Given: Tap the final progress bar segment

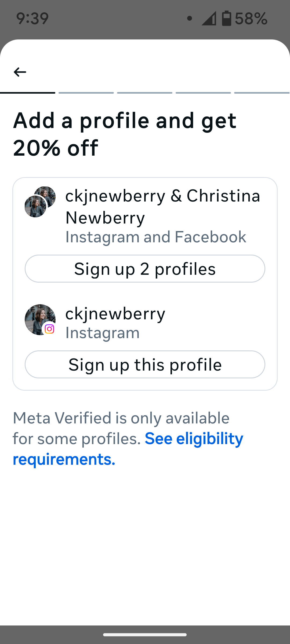Looking at the screenshot, I should click(261, 92).
